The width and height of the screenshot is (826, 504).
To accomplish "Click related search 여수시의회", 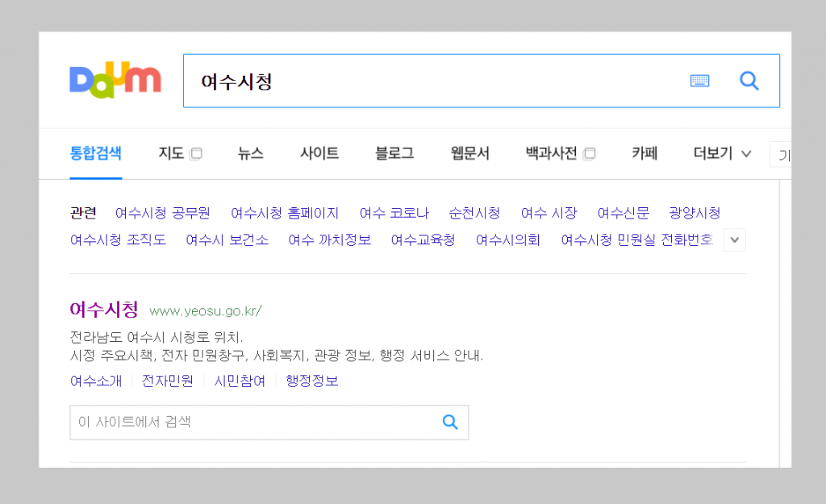I will (x=508, y=240).
